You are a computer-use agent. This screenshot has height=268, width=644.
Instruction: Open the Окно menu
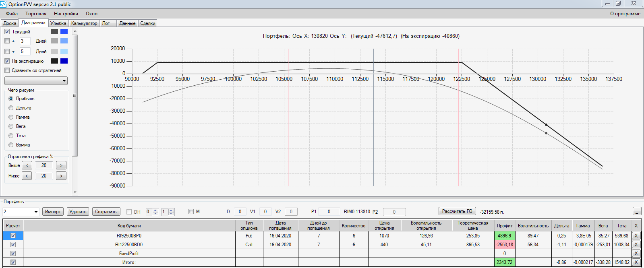91,14
